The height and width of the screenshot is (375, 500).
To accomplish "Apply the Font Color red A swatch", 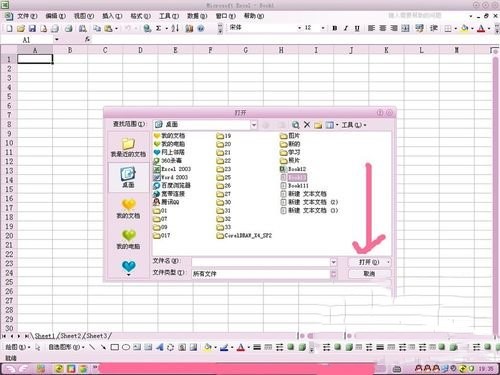I will [x=481, y=29].
